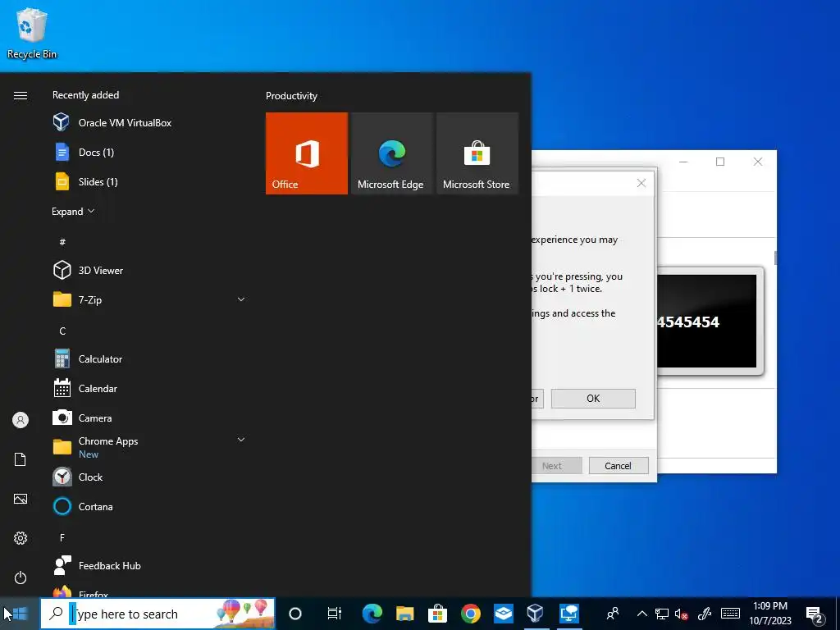
Task: Expand Chrome Apps folder chevron
Action: (241, 440)
